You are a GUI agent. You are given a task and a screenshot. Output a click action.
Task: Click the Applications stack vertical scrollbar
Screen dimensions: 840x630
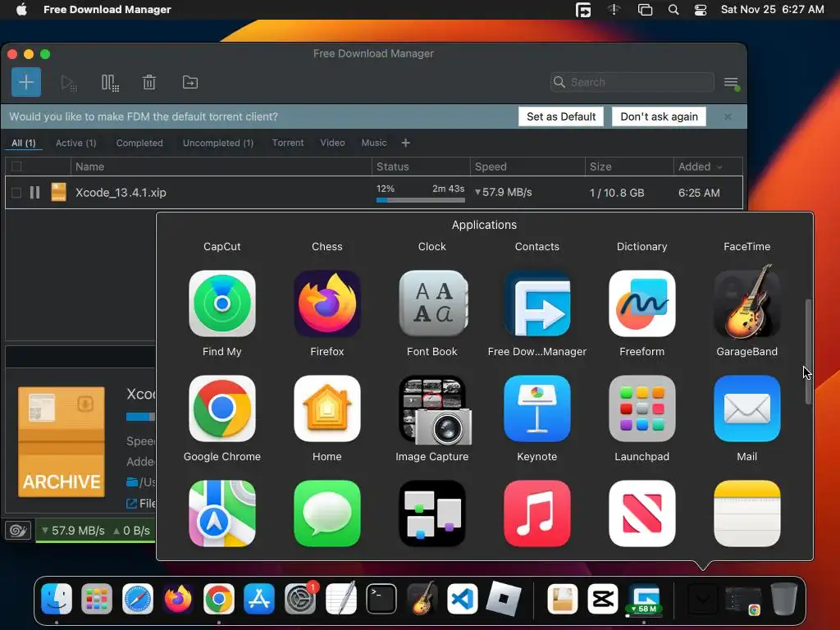[x=808, y=351]
